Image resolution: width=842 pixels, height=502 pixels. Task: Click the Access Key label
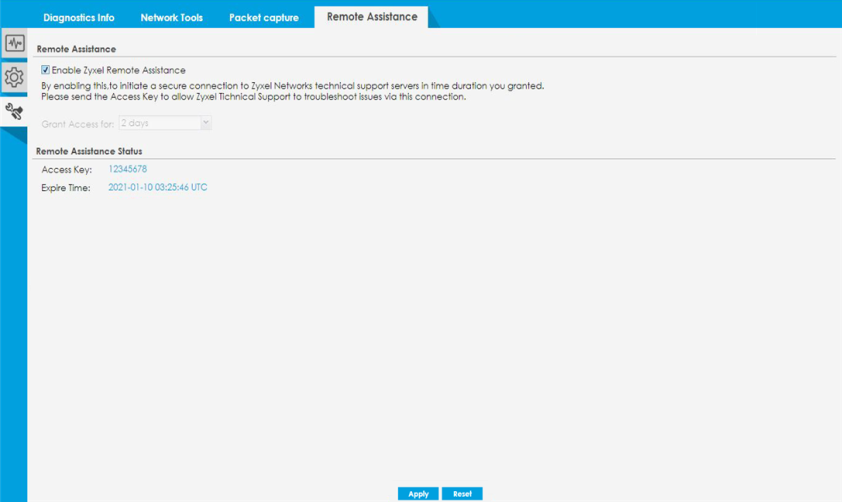67,170
